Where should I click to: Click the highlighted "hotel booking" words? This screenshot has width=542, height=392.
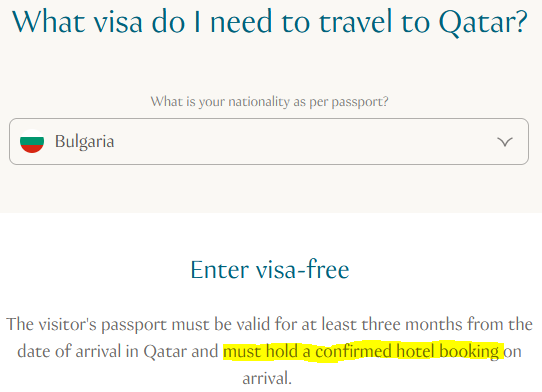[x=448, y=352]
